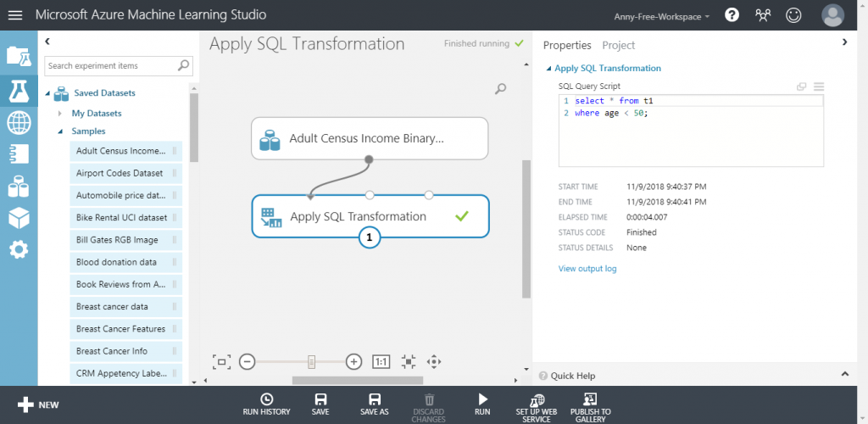Image resolution: width=868 pixels, height=424 pixels.
Task: Click the zoom to selection icon
Action: point(409,362)
